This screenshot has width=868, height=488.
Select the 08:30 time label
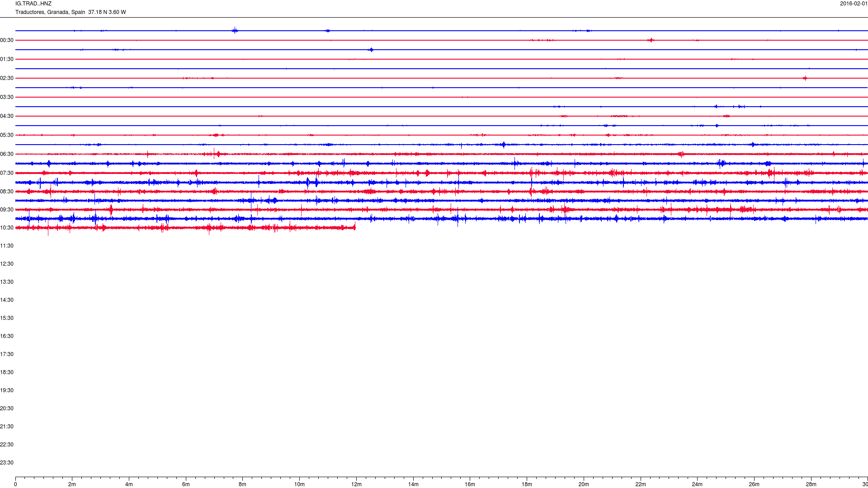pyautogui.click(x=7, y=192)
